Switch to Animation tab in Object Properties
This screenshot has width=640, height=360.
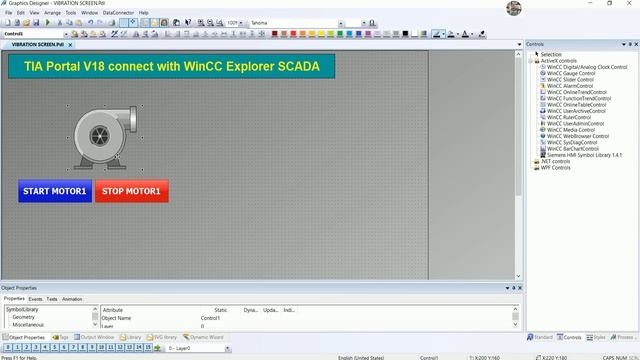click(72, 299)
